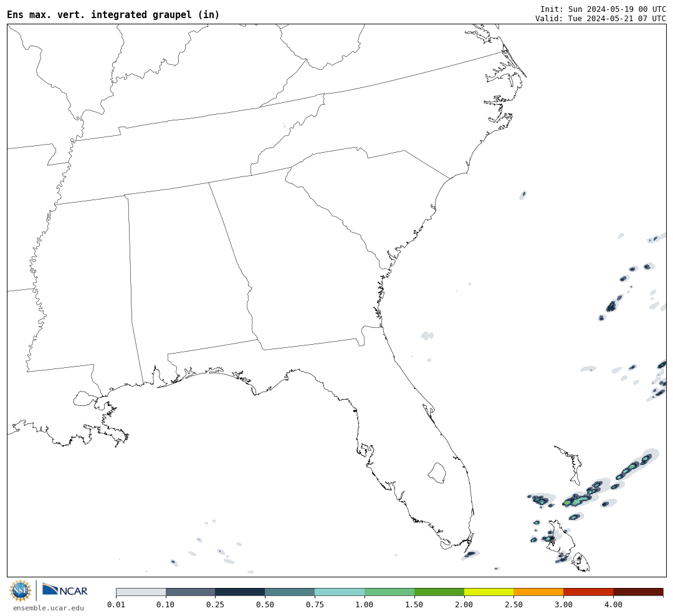Pick the orange 2.50–3.00 color swatch
Image resolution: width=673 pixels, height=616 pixels.
(538, 592)
